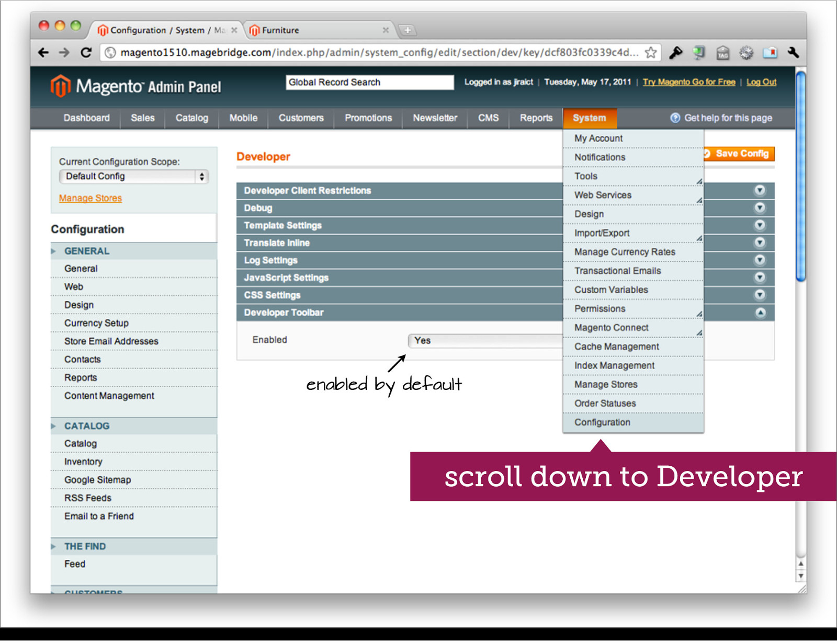Select Index Management in System menu
Image resolution: width=837 pixels, height=644 pixels.
[633, 366]
